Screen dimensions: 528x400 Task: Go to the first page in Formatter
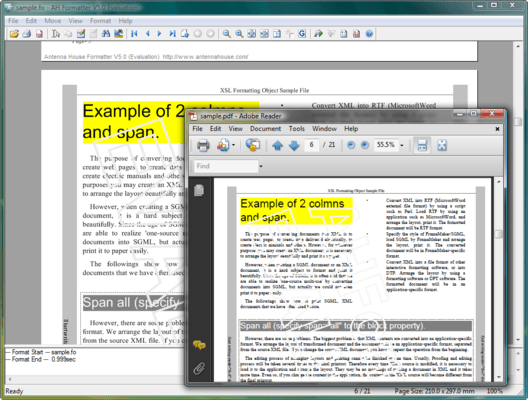pos(134,34)
